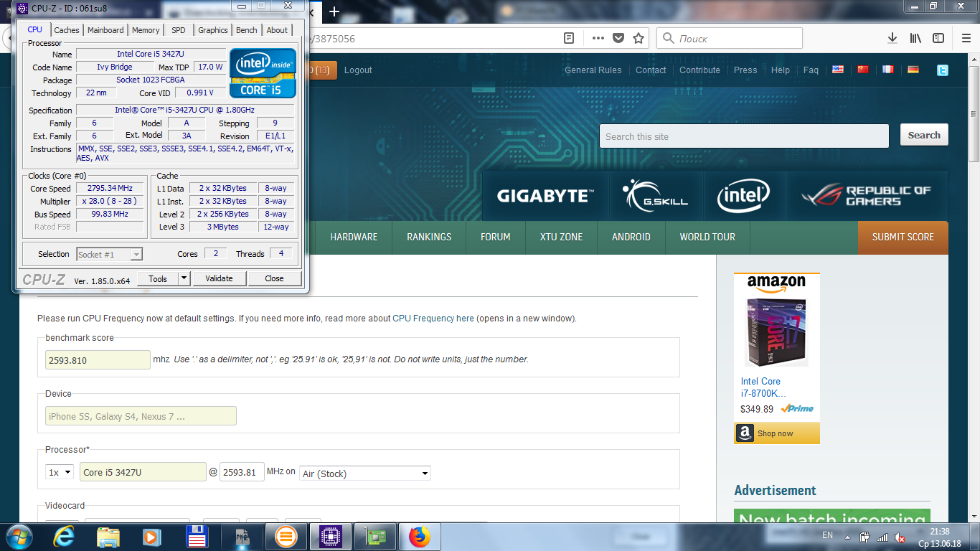Open Firefox downloads arrow icon
Screen dimensions: 980x551
click(x=892, y=38)
